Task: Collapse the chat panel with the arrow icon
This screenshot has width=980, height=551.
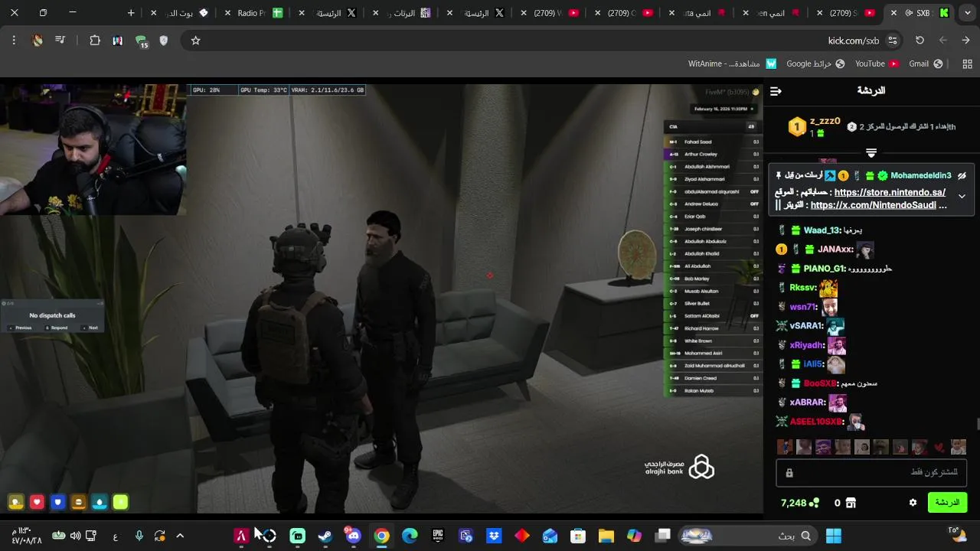Action: click(x=776, y=91)
